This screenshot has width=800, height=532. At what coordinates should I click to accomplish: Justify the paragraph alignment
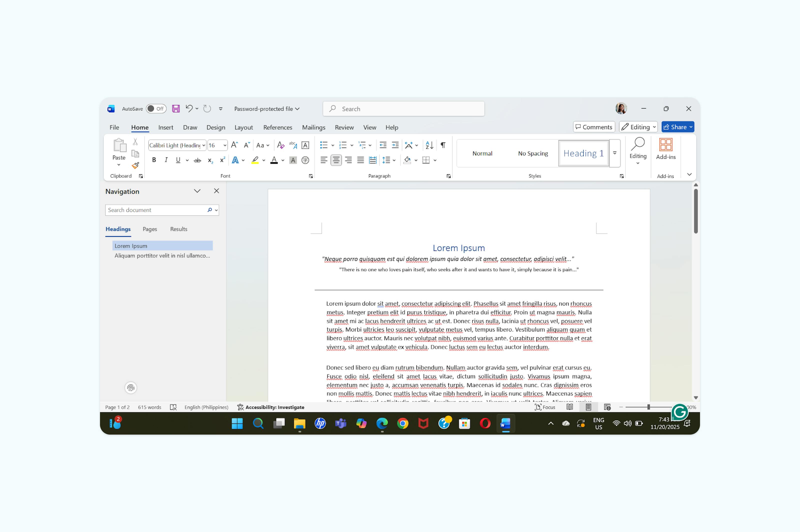click(360, 160)
